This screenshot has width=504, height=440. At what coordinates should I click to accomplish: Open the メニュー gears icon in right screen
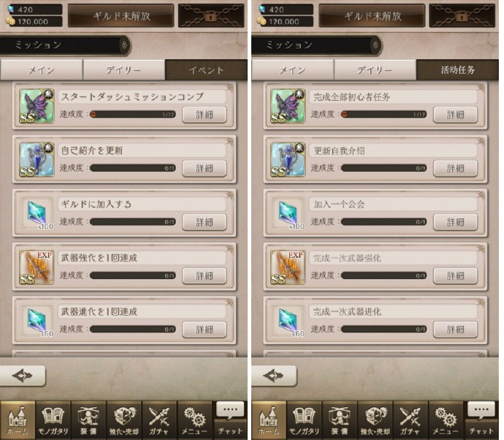click(445, 420)
